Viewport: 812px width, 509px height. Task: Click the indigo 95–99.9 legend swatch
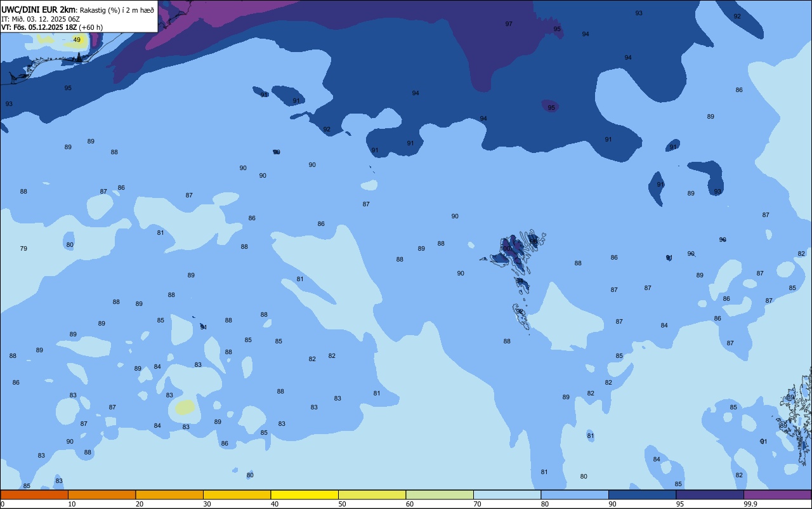point(710,494)
